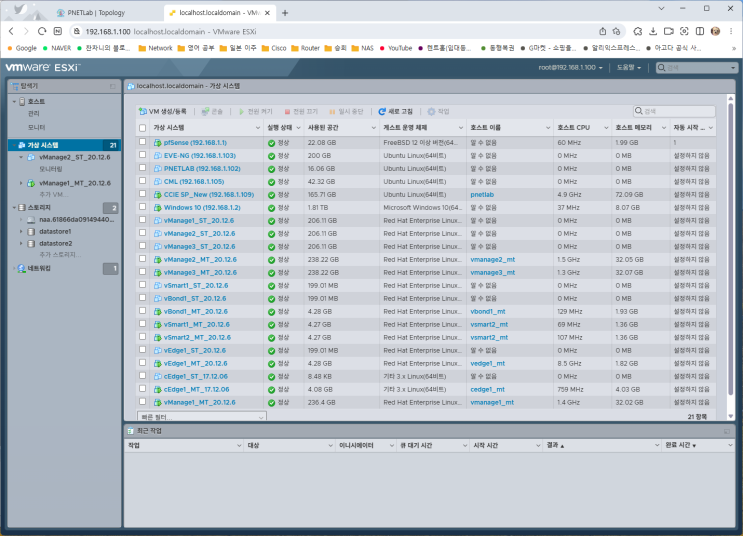Open browser extensions puzzle icon
The image size is (743, 536).
[x=638, y=31]
